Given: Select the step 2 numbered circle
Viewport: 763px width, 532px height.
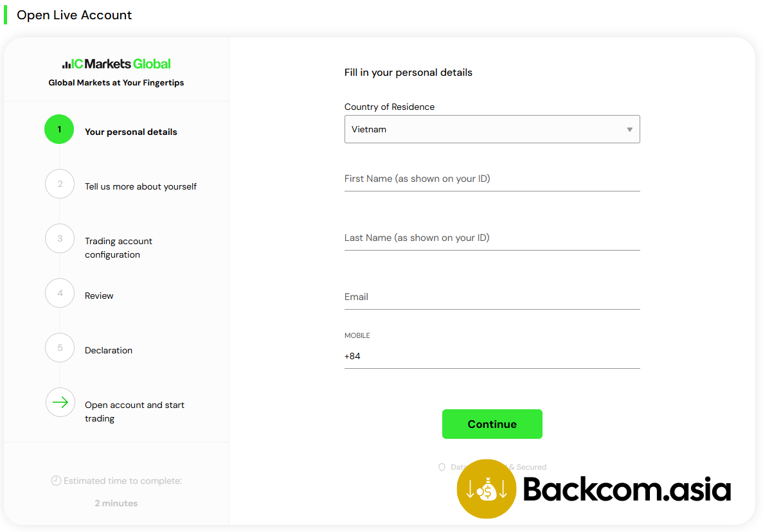Looking at the screenshot, I should 59,184.
